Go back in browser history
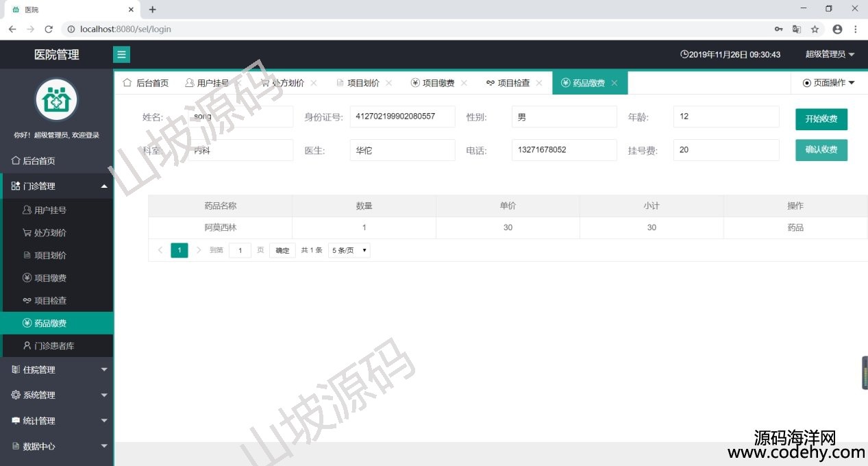The image size is (868, 466). tap(12, 29)
